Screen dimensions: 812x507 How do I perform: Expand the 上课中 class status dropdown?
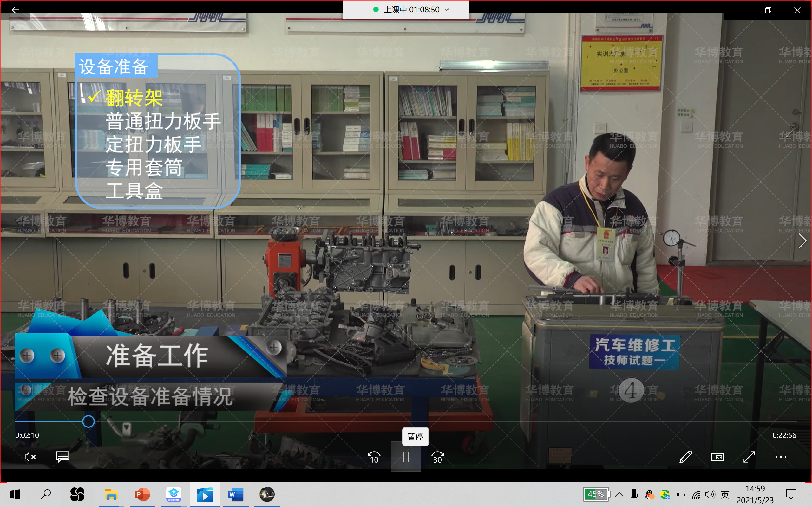click(447, 10)
